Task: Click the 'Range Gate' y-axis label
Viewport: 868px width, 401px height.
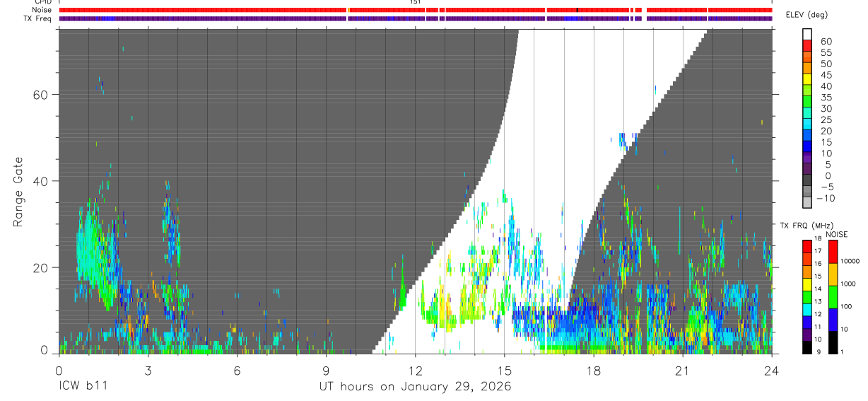Action: 17,192
